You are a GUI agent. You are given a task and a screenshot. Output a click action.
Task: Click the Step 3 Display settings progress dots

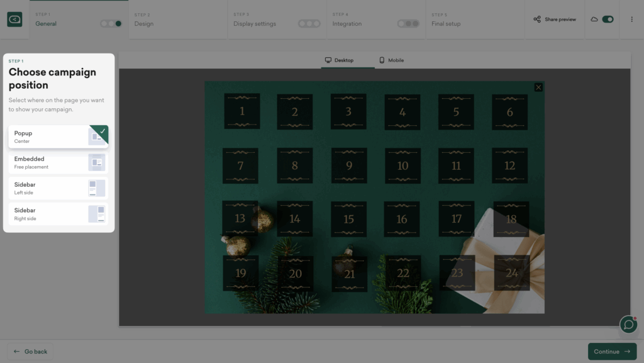(309, 24)
